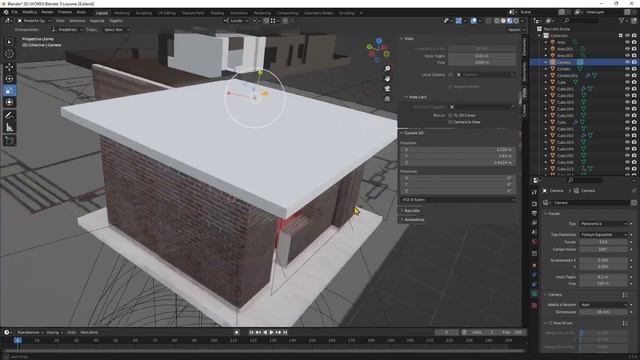
Task: Toggle camera view using the camera gizmo
Action: [x=387, y=89]
